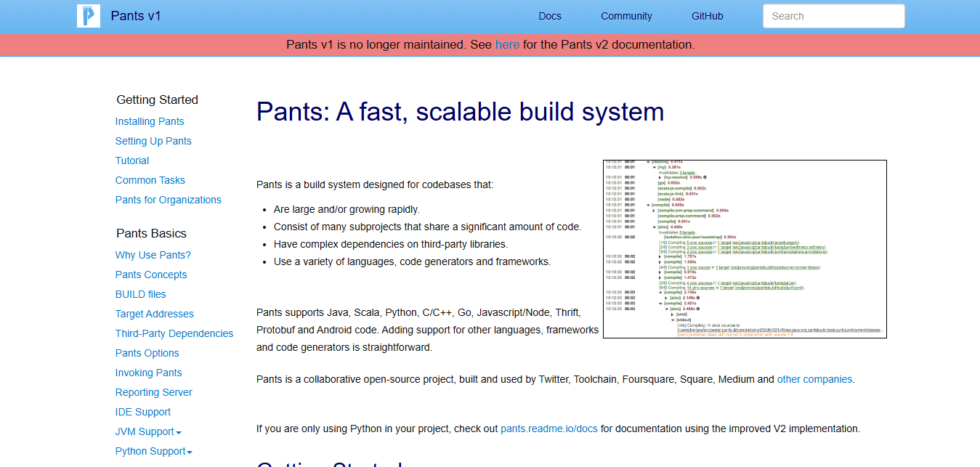Screen dimensions: 980x467
Task: Go to the Tutorial page
Action: click(x=131, y=161)
